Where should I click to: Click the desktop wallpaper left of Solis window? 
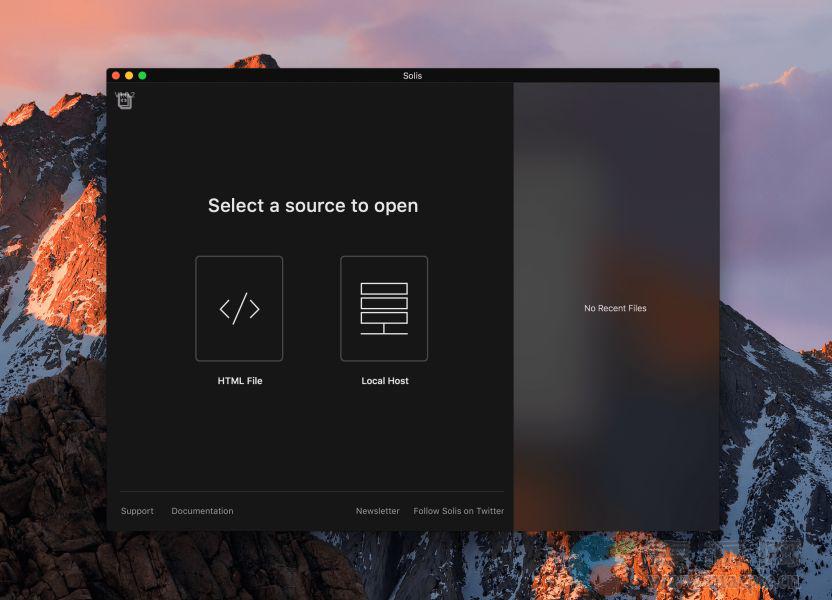click(x=50, y=300)
